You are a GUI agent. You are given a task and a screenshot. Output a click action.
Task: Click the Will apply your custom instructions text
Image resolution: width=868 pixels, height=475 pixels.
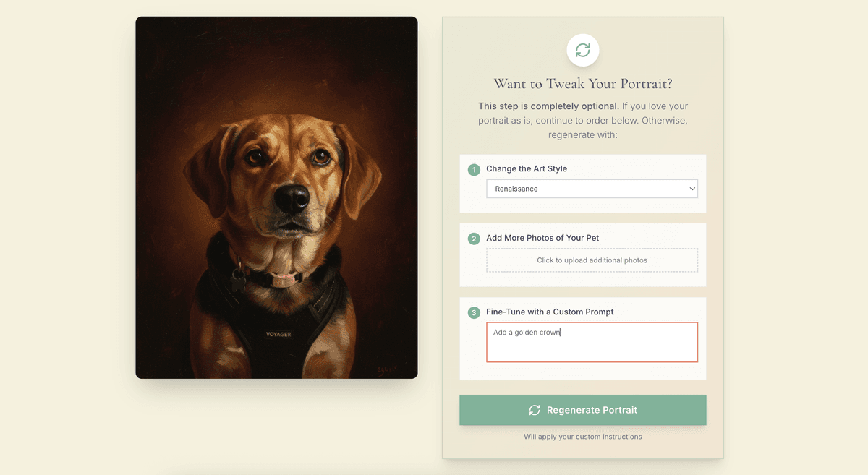tap(582, 437)
